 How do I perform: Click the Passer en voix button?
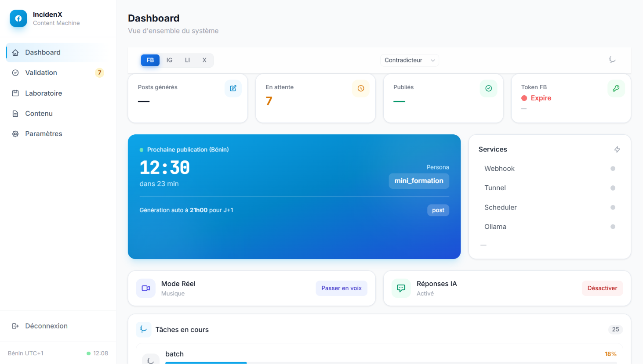click(x=341, y=288)
